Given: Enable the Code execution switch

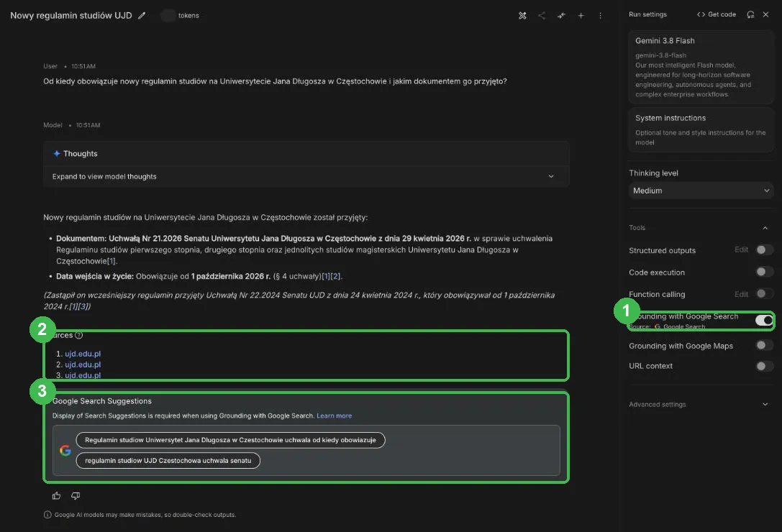Looking at the screenshot, I should 763,272.
